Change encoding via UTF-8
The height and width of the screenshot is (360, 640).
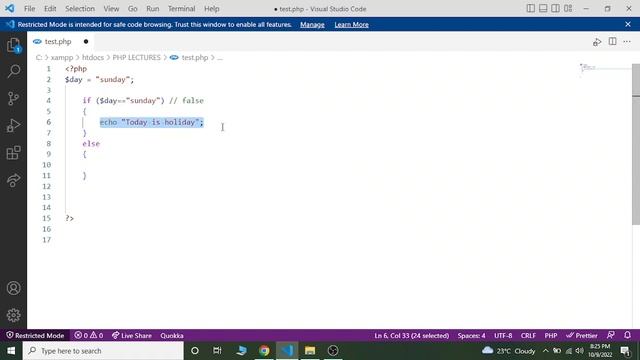pyautogui.click(x=503, y=336)
